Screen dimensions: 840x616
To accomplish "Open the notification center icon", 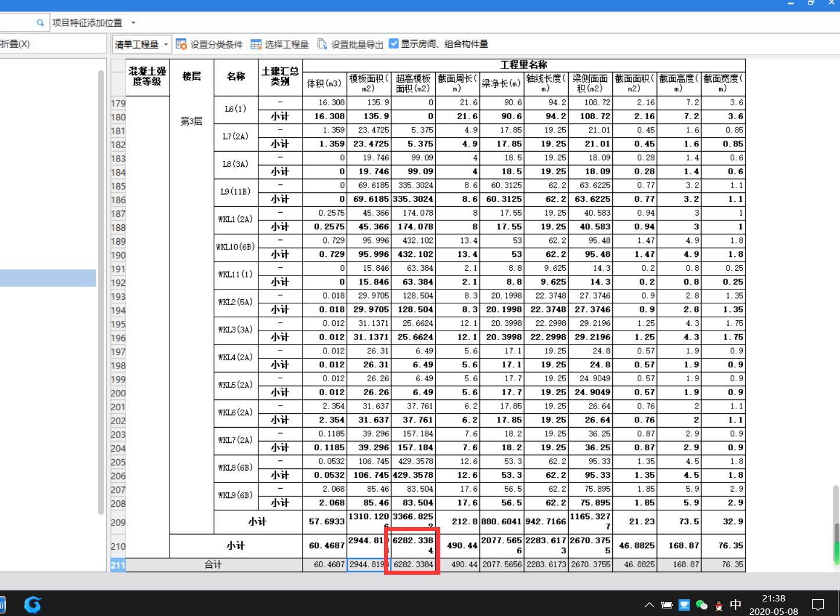I will (818, 605).
